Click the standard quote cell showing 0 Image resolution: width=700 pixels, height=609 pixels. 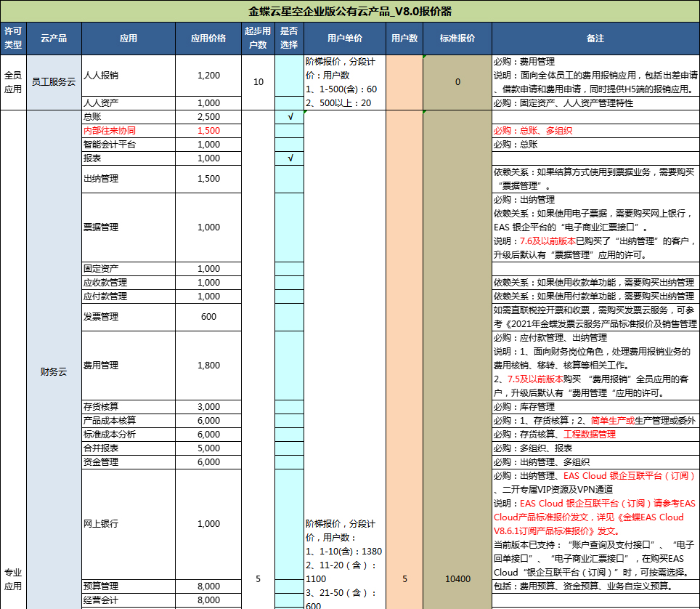click(x=457, y=82)
